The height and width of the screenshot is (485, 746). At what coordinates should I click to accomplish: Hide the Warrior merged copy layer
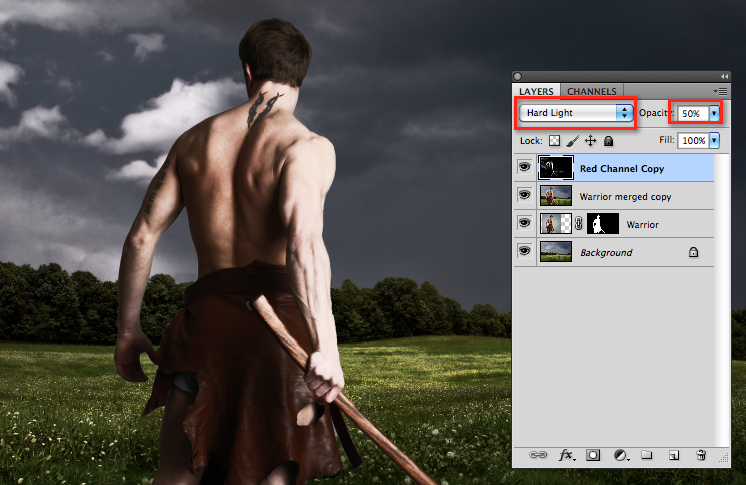tap(525, 195)
